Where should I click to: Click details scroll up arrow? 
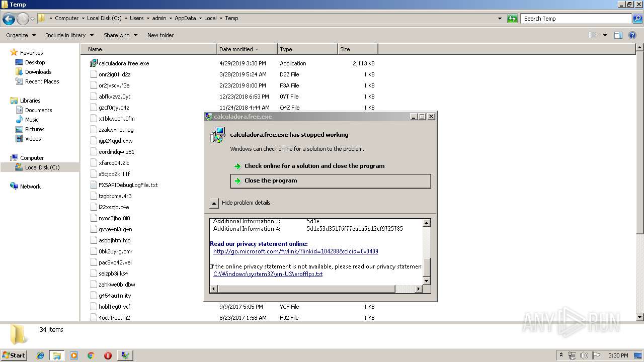[427, 223]
